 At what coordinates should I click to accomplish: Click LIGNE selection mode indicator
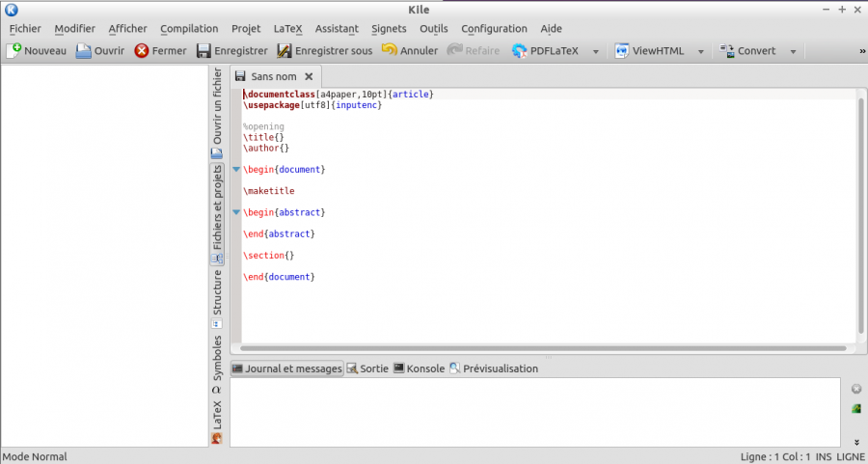pos(851,457)
